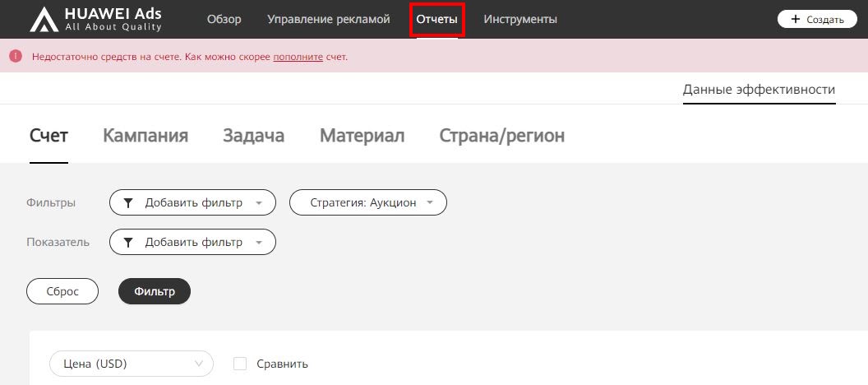Select the Отчеты menu item

tap(436, 19)
